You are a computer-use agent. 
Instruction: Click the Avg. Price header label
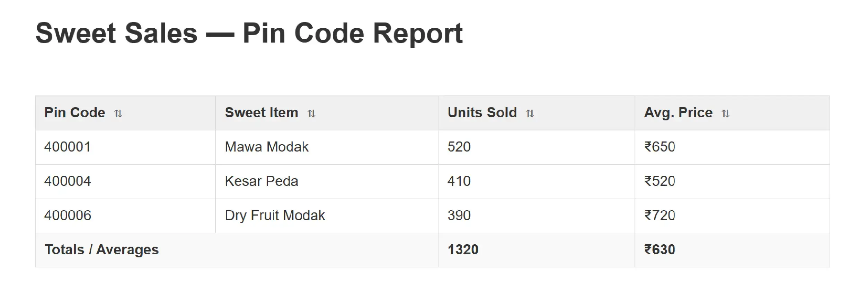[x=678, y=113]
